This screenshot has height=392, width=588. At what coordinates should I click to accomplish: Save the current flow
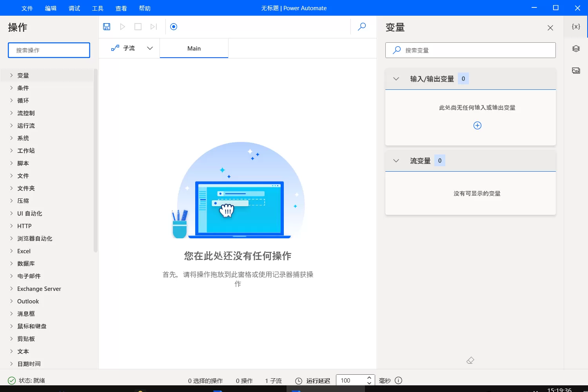(x=106, y=26)
